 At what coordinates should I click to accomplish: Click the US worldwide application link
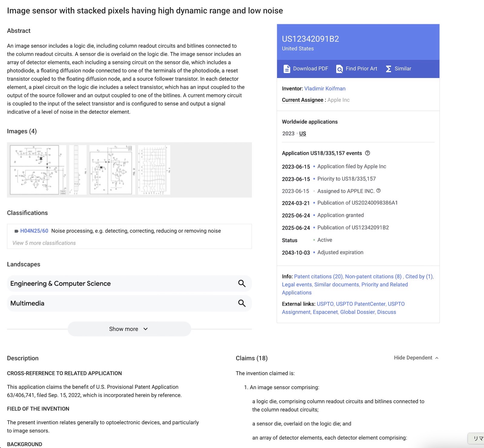click(302, 134)
